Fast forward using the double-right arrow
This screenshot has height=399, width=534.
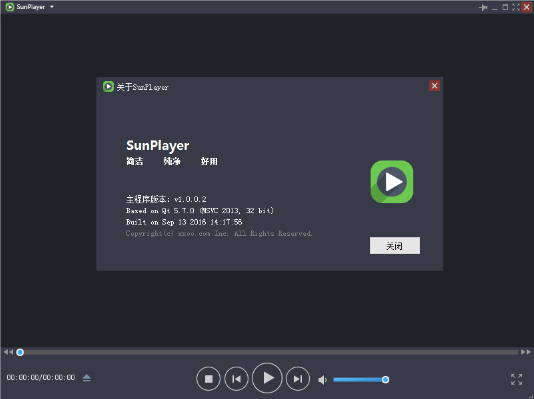525,352
